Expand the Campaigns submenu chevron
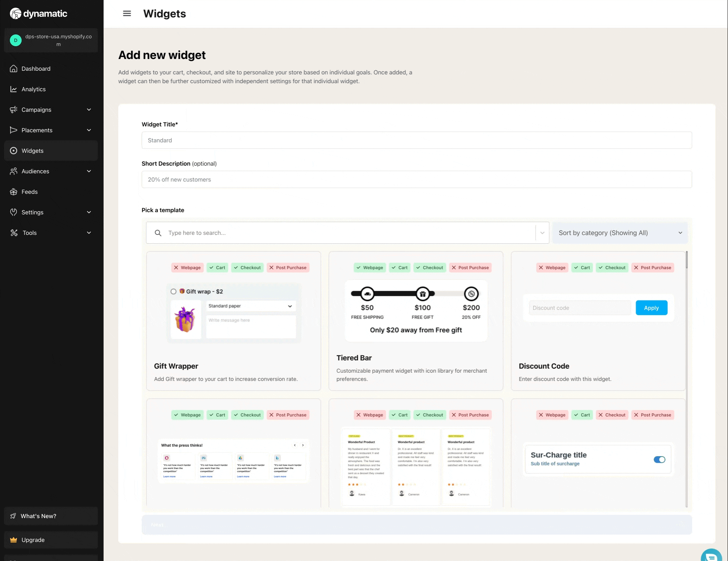 89,110
